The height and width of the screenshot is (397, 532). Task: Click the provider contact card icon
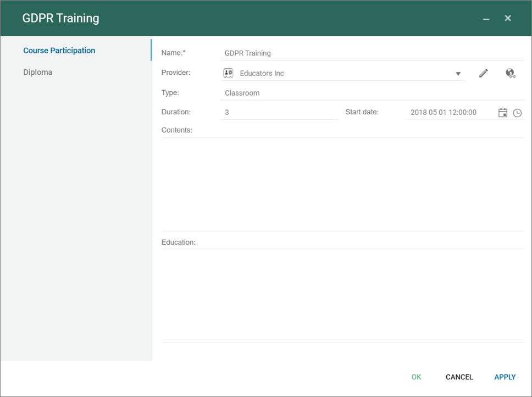[228, 73]
